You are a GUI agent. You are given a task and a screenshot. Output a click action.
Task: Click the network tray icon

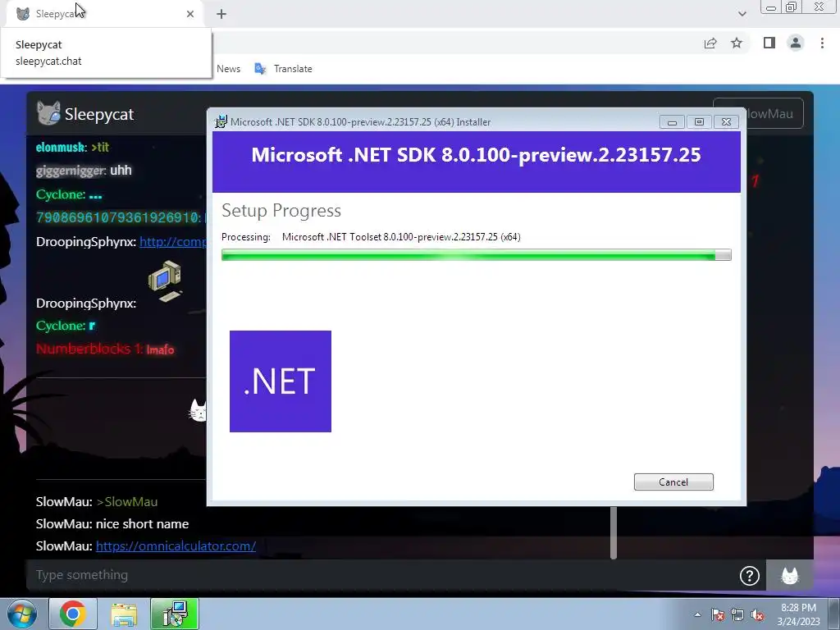pos(737,614)
